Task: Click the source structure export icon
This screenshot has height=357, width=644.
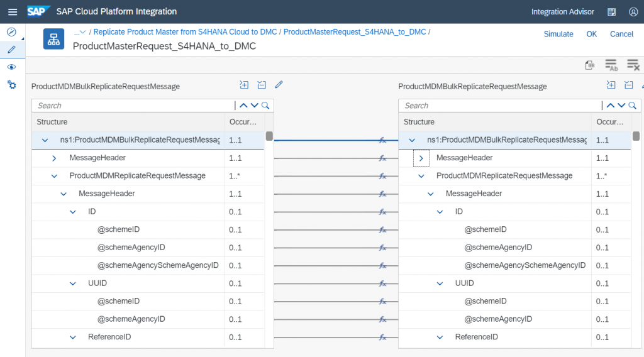Action: coord(262,85)
